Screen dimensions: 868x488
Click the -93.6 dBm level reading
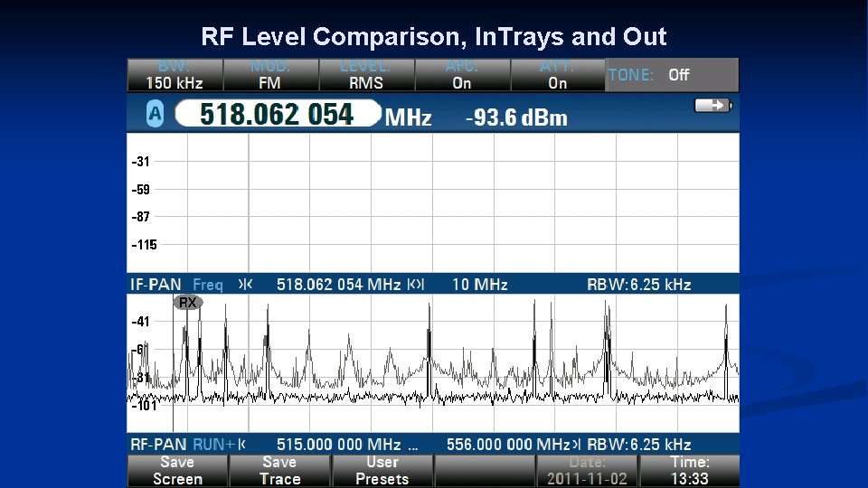(x=516, y=117)
